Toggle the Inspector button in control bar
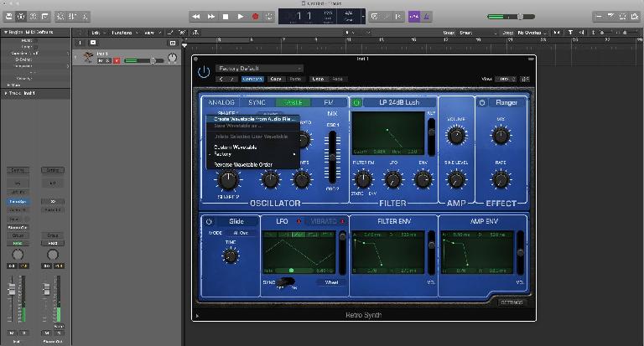Viewport: 644px width, 346px height. 20,17
